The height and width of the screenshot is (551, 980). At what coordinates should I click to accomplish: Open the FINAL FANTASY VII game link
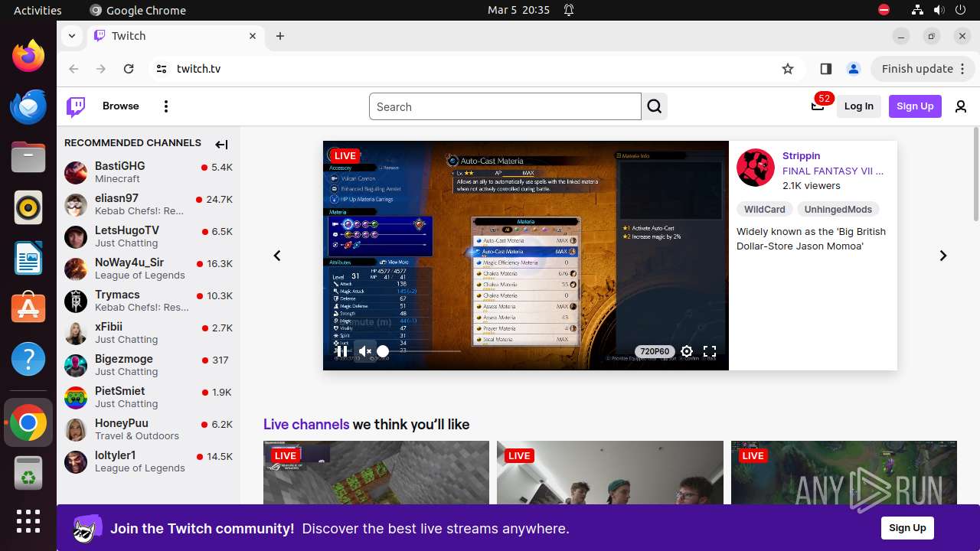tap(832, 171)
